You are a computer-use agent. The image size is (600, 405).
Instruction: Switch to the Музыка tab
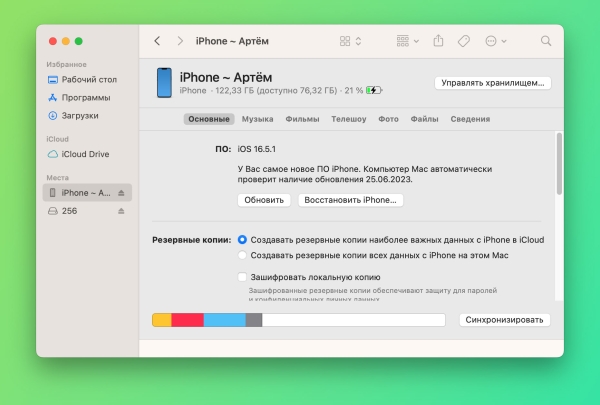click(257, 119)
